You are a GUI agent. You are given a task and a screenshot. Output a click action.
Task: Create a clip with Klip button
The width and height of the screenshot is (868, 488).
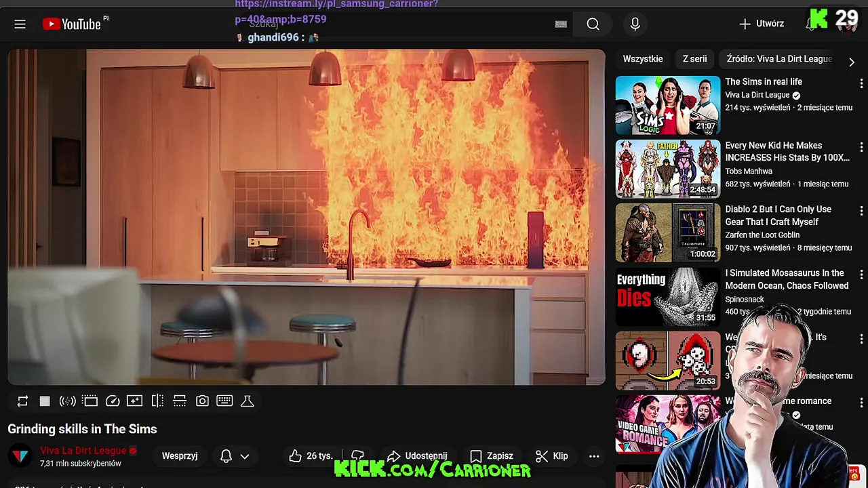point(552,456)
